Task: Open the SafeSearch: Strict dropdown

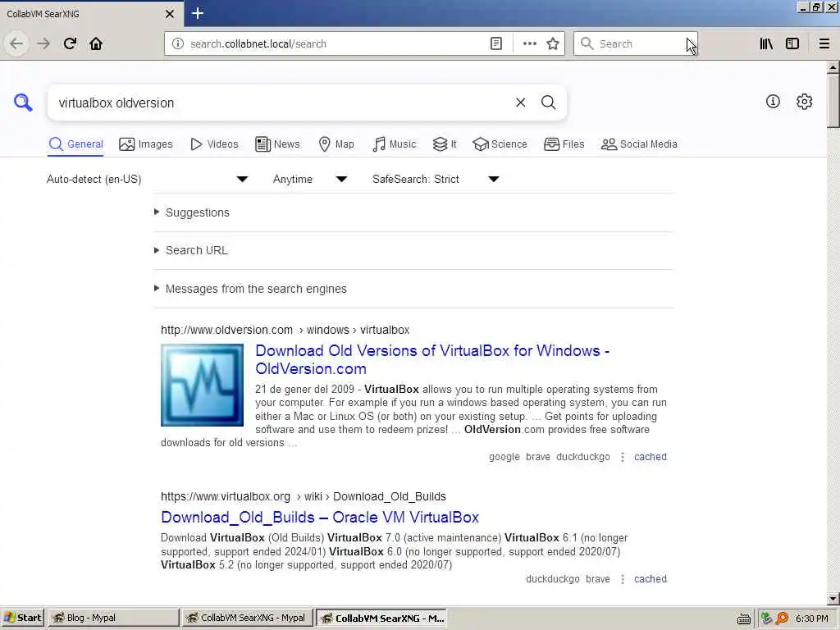Action: [x=436, y=179]
